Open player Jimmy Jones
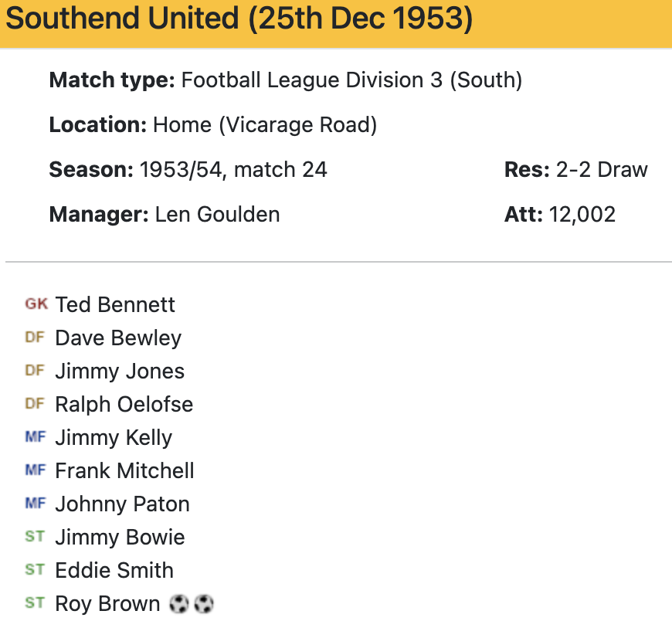The image size is (672, 638). [120, 371]
